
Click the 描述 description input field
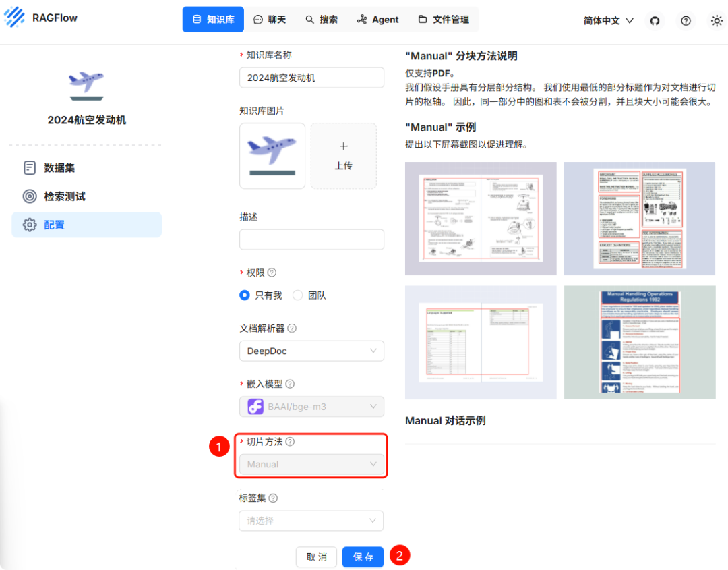(311, 239)
